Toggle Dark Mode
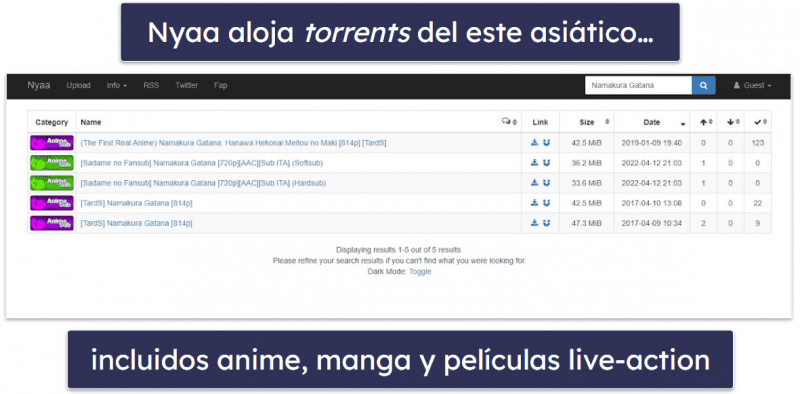The height and width of the screenshot is (394, 800). click(x=420, y=272)
